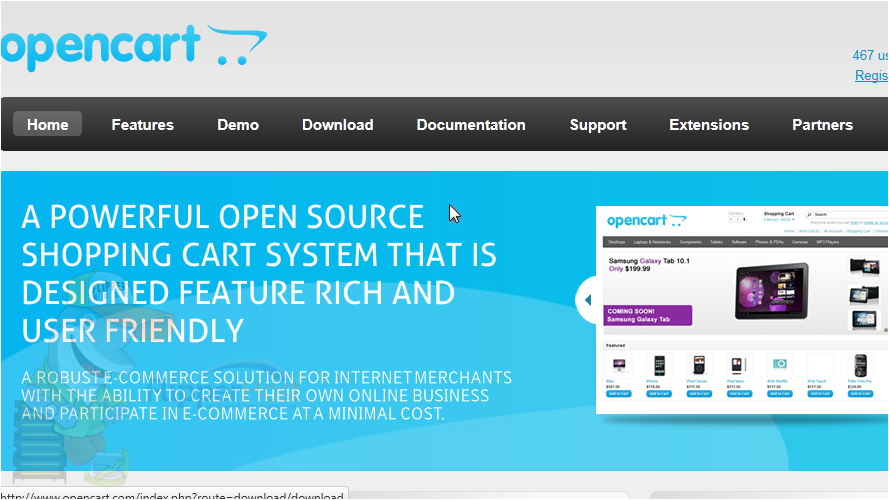
Task: Open the Home menu item
Action: pyautogui.click(x=48, y=124)
